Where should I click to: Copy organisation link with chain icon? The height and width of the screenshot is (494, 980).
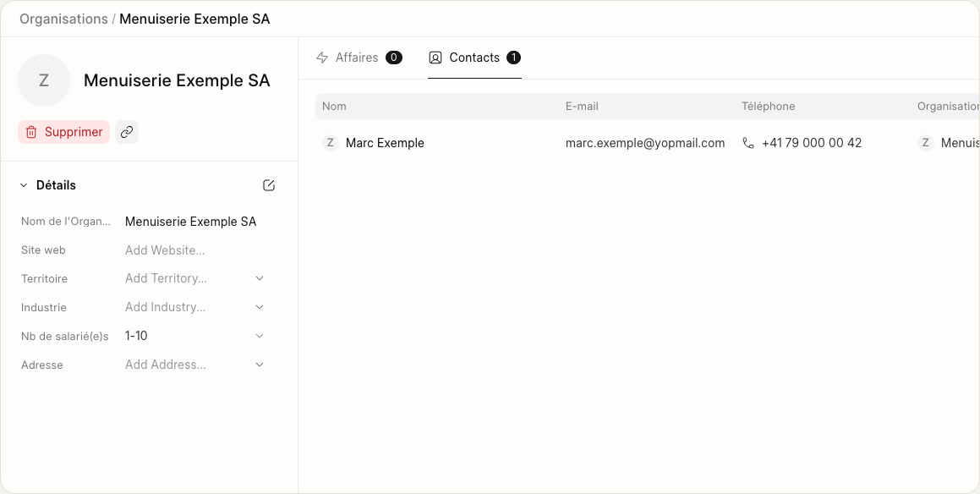click(127, 132)
